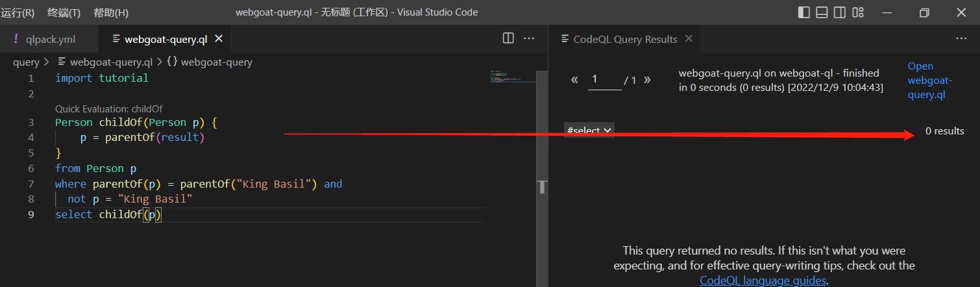This screenshot has width=980, height=287.
Task: Click the Split Editor icon
Action: [508, 39]
